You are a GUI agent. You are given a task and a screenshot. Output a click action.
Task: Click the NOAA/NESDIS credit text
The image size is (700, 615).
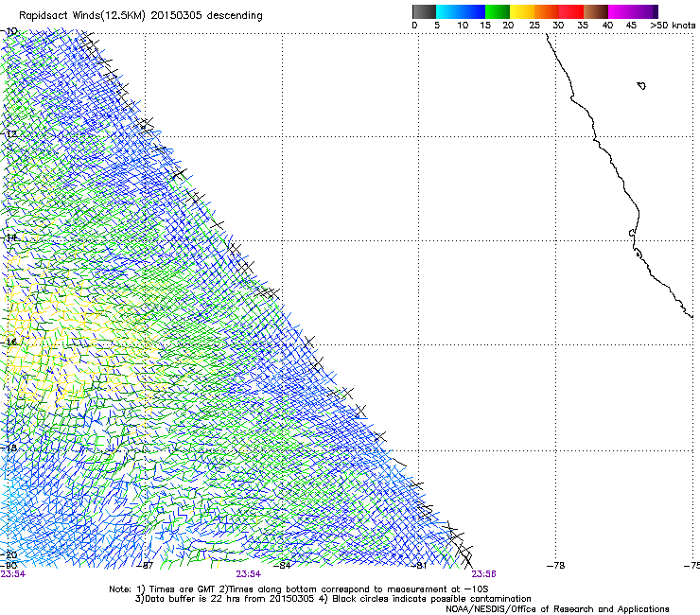557,609
